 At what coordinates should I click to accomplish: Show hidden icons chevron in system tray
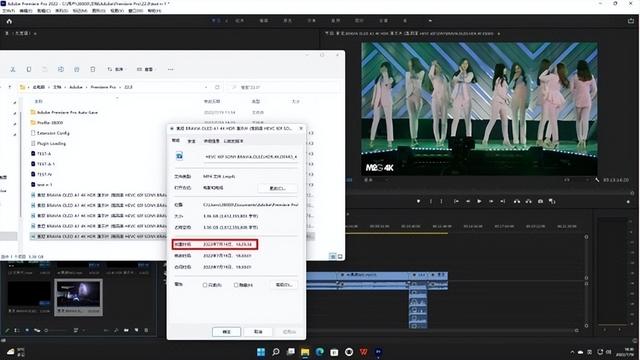point(572,352)
